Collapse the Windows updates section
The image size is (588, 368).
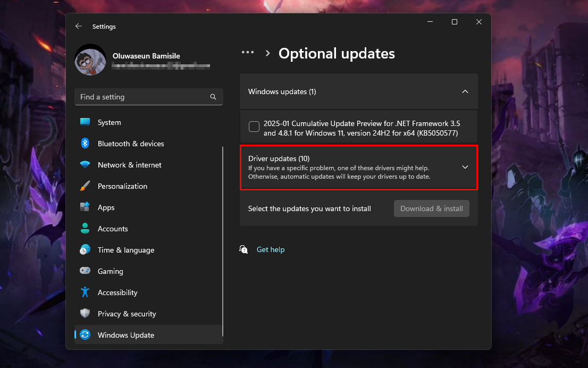point(465,91)
